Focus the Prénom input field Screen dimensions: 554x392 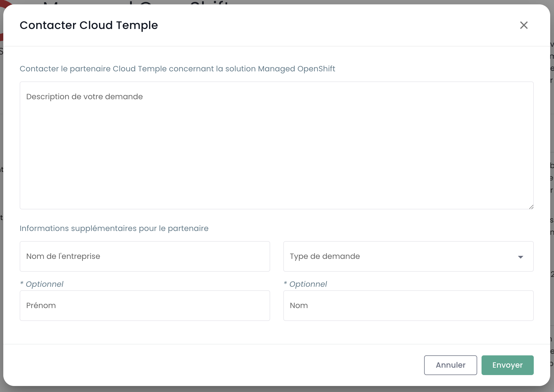[x=145, y=306]
